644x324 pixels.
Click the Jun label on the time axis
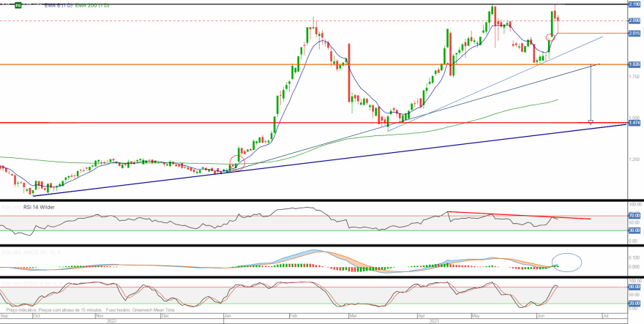[x=539, y=316]
